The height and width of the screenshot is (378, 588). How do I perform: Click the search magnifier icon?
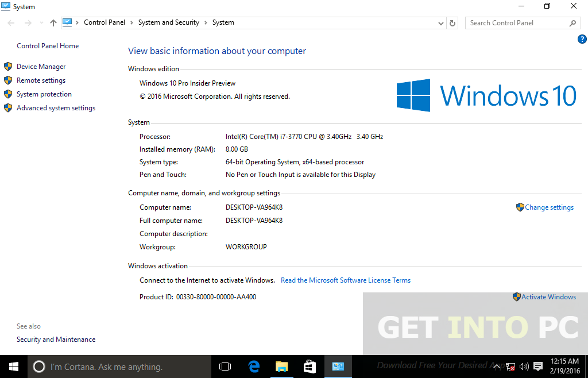[572, 23]
